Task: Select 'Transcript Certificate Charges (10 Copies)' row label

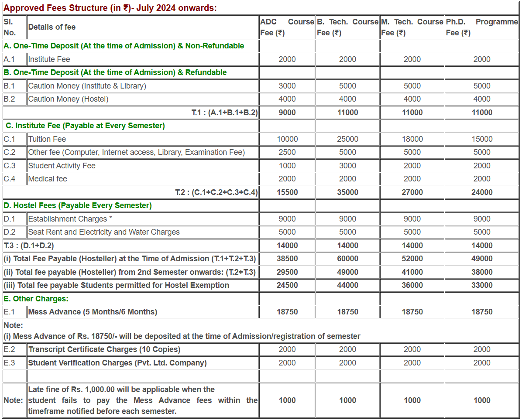Action: pos(104,349)
